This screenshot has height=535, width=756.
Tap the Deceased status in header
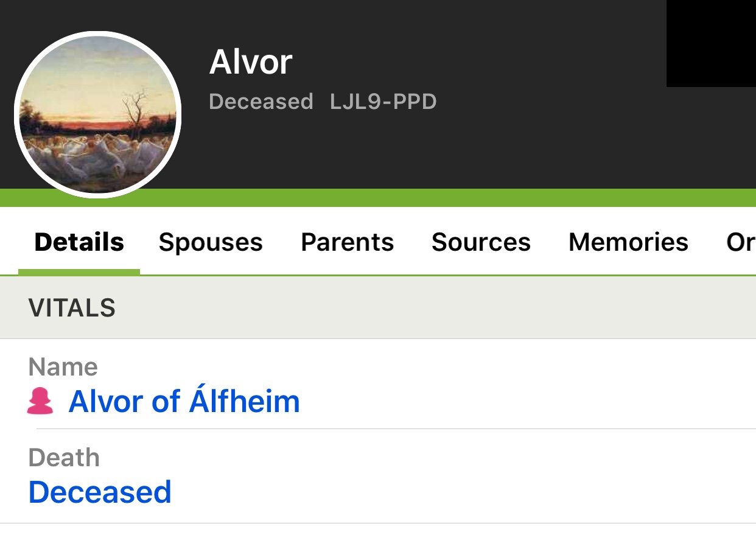[x=261, y=102]
